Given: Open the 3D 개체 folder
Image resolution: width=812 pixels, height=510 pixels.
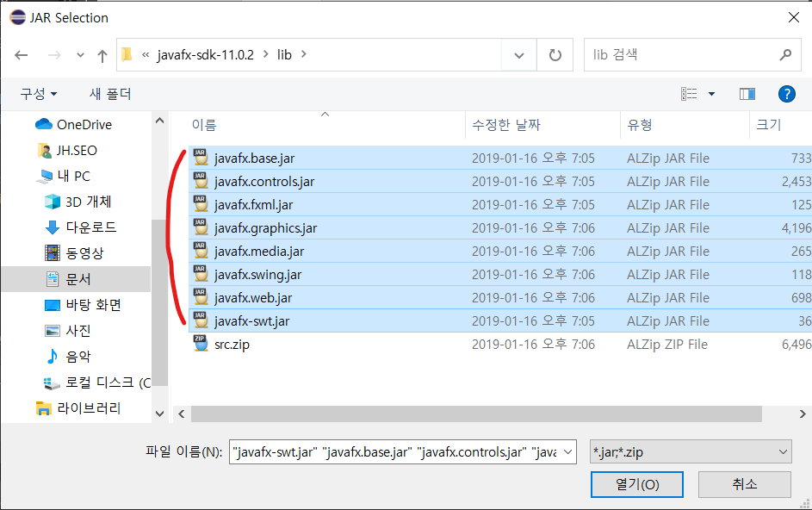Looking at the screenshot, I should coord(77,202).
